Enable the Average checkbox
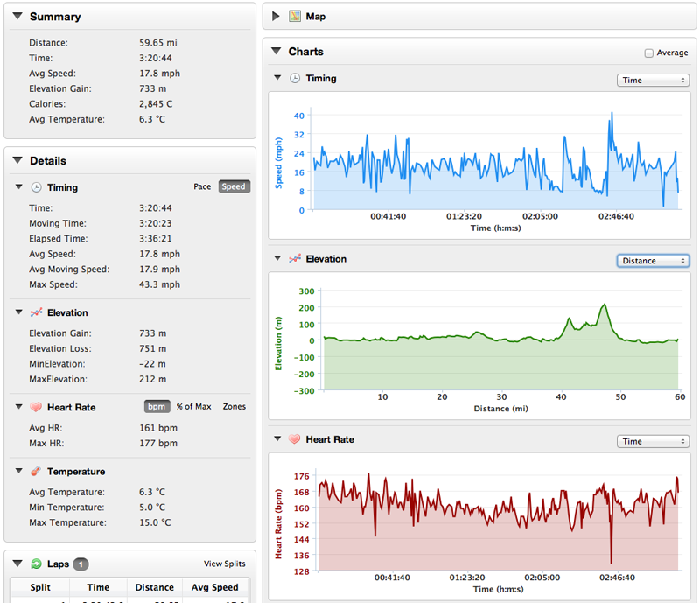Screen dimensions: 700x603 [648, 53]
